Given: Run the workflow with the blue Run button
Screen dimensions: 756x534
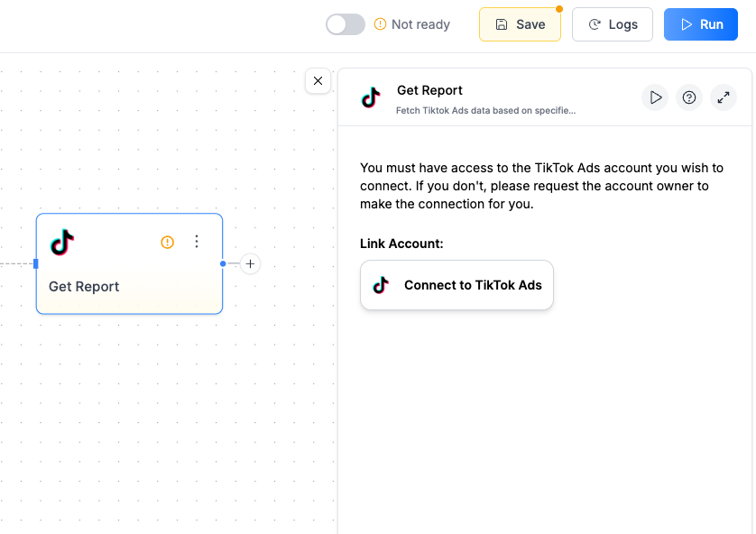Looking at the screenshot, I should point(700,24).
